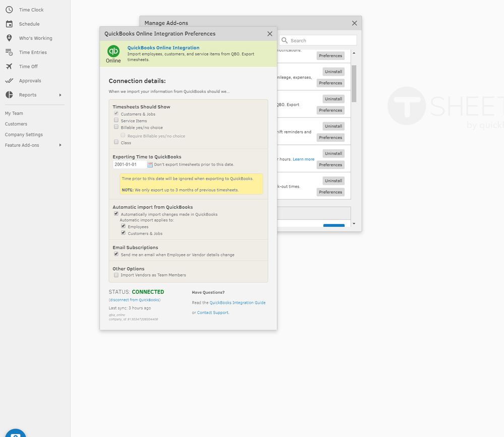Click the Reports pie chart icon
The image size is (504, 437).
tap(9, 94)
